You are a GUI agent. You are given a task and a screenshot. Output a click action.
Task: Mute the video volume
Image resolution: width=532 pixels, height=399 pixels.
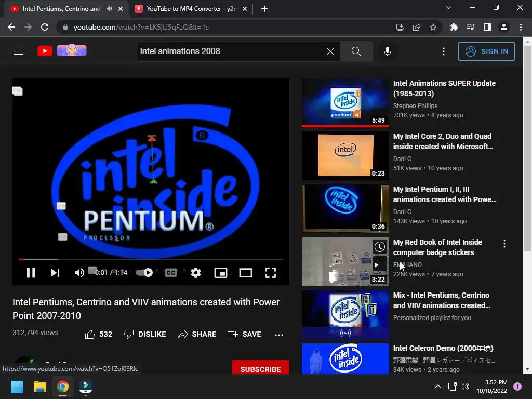click(x=79, y=272)
